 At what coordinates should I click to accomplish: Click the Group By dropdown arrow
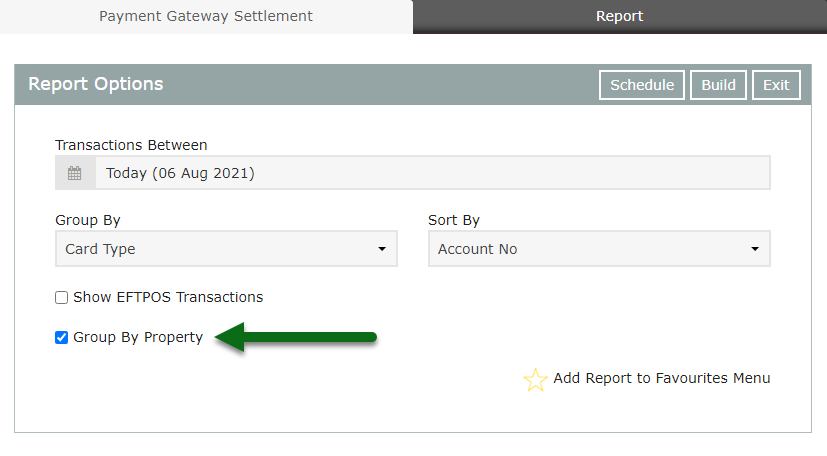pyautogui.click(x=382, y=249)
